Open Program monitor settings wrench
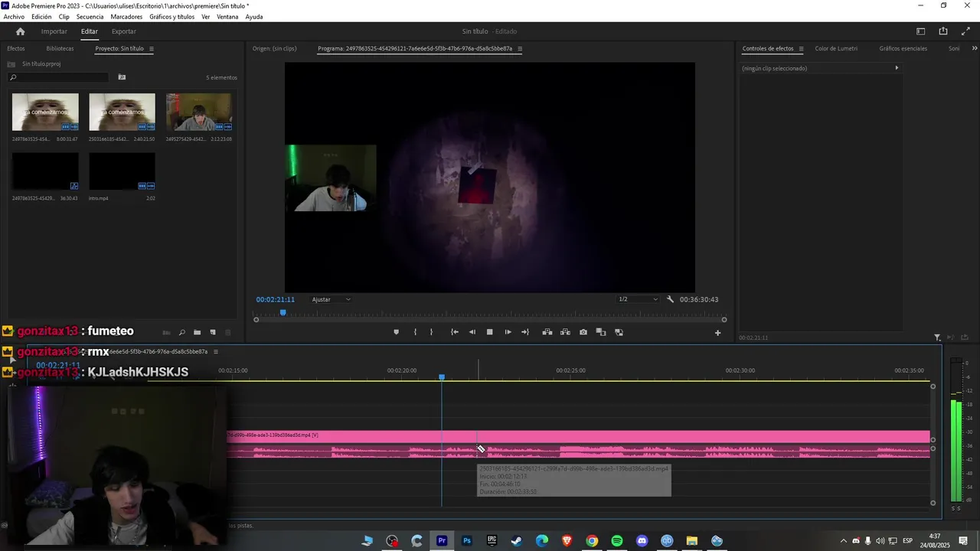 [670, 299]
